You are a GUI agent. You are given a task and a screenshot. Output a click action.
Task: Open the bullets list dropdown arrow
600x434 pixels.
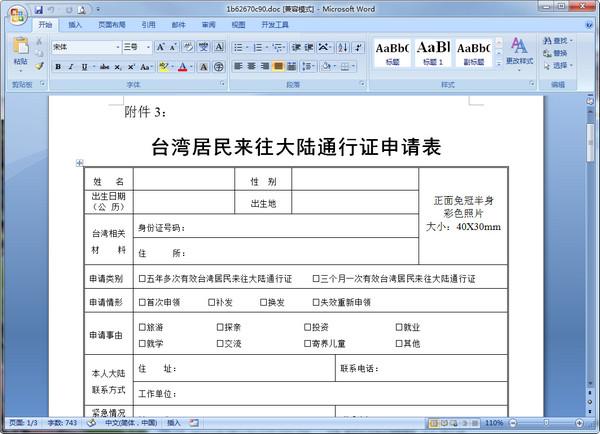(247, 47)
